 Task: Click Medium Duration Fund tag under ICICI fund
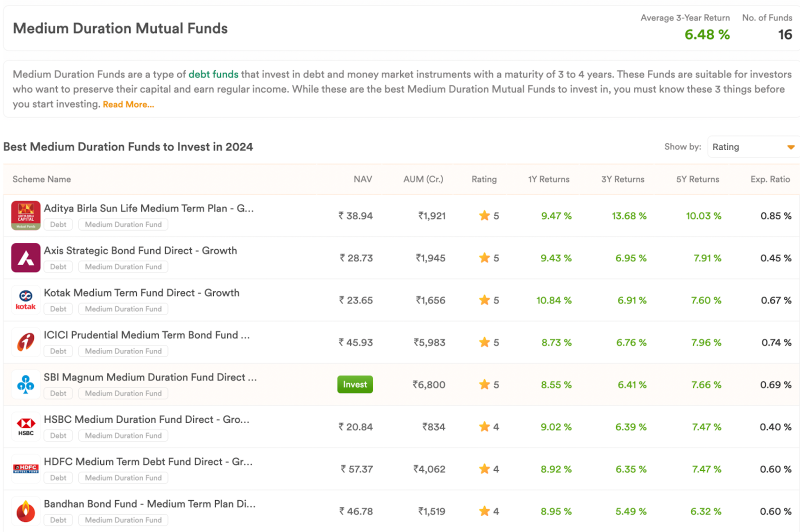(123, 351)
